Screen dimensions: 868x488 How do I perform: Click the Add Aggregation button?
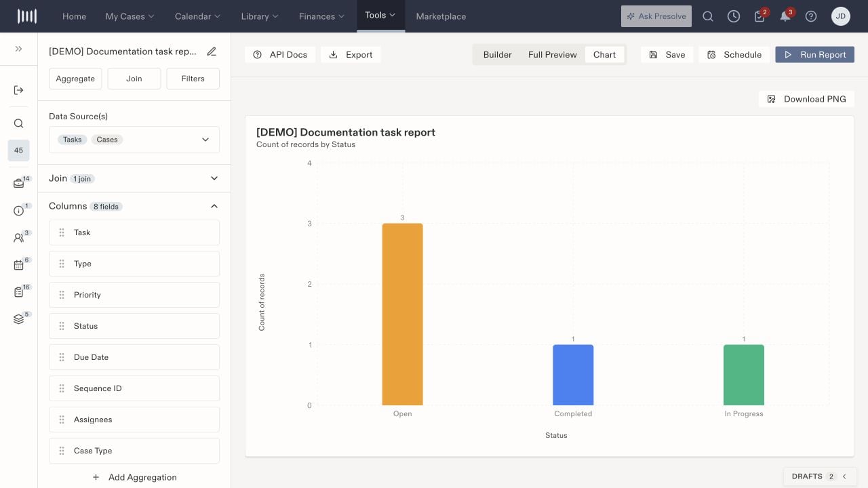(134, 477)
